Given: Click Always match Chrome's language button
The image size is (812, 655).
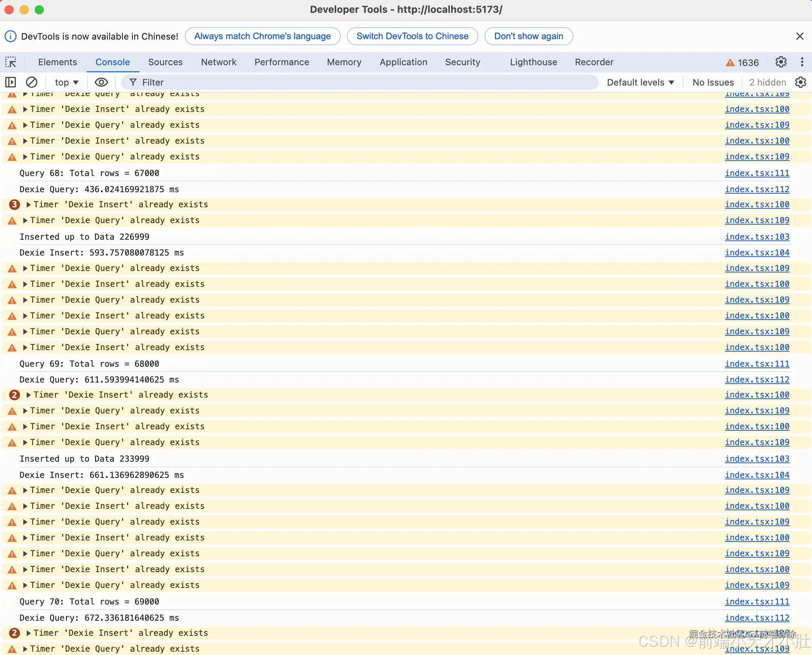Looking at the screenshot, I should (x=262, y=36).
